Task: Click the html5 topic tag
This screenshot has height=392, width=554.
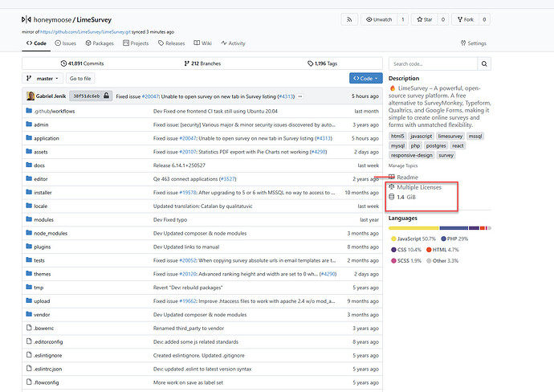Action: click(x=397, y=136)
